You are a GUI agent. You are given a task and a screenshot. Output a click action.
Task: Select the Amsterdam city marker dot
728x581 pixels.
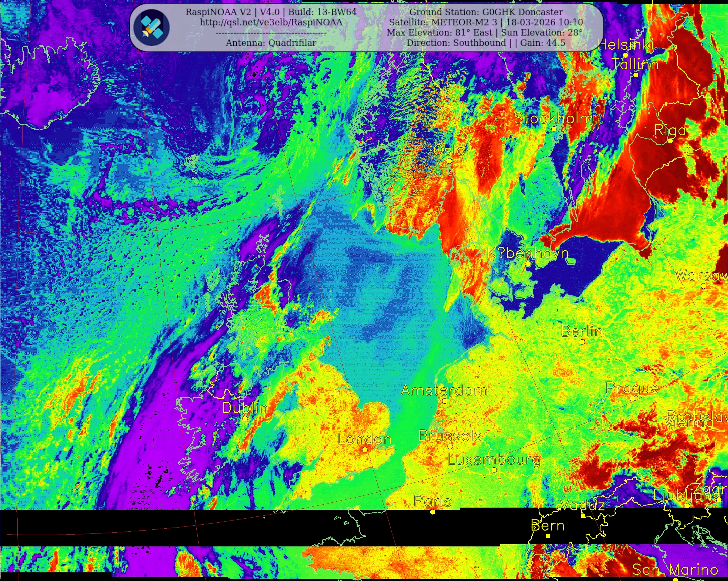point(445,401)
